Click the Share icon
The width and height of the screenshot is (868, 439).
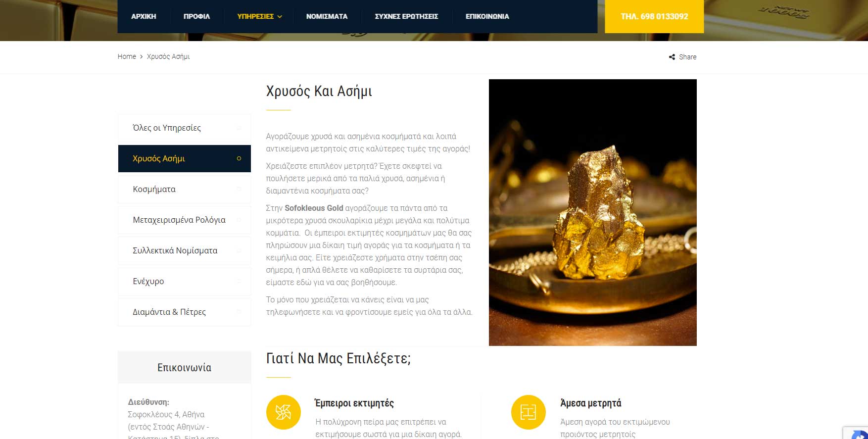[672, 57]
